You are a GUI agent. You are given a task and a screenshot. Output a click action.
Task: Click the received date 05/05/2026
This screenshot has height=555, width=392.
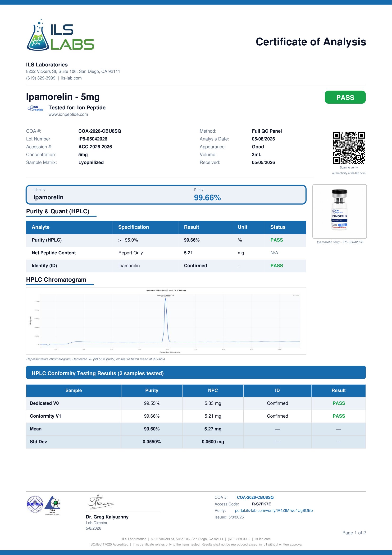pos(263,163)
